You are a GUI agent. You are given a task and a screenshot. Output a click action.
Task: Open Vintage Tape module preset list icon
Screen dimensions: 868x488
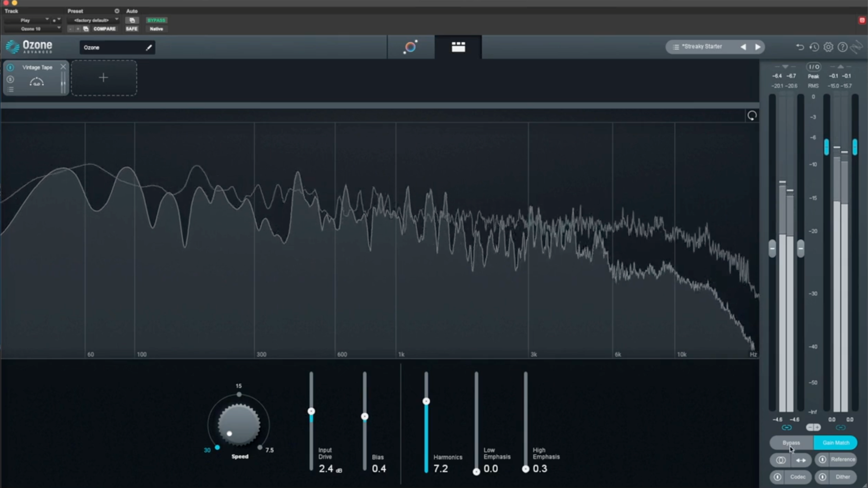point(10,89)
